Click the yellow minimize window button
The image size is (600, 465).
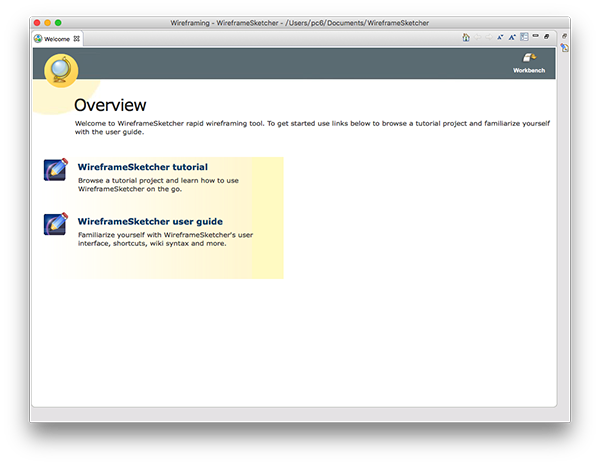coord(47,23)
